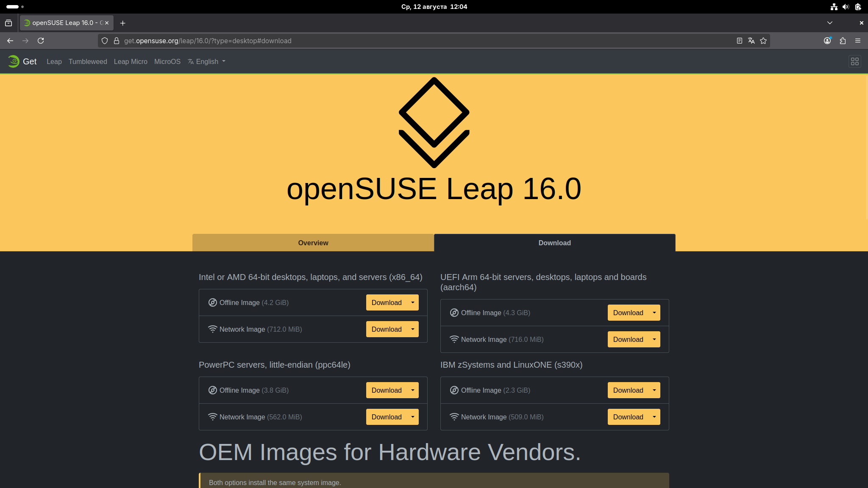This screenshot has height=488, width=868.
Task: Expand download options for x86_64 Network Image
Action: click(x=413, y=329)
